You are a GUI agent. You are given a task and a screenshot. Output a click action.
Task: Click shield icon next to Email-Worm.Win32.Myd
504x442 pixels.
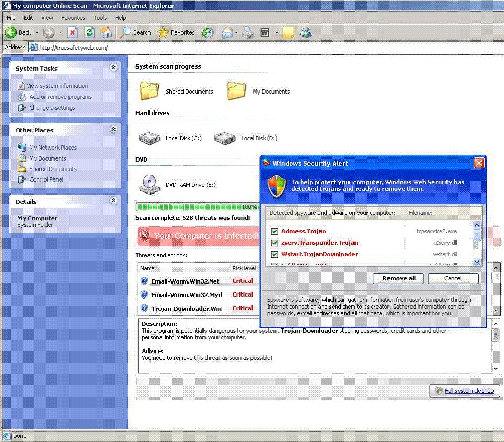(144, 294)
